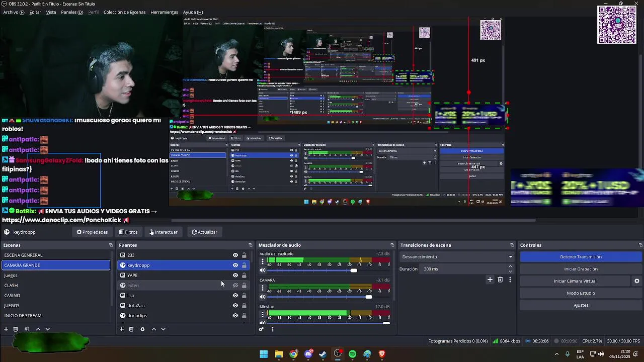The height and width of the screenshot is (362, 644).
Task: Undock the Controles panel
Action: [640, 245]
